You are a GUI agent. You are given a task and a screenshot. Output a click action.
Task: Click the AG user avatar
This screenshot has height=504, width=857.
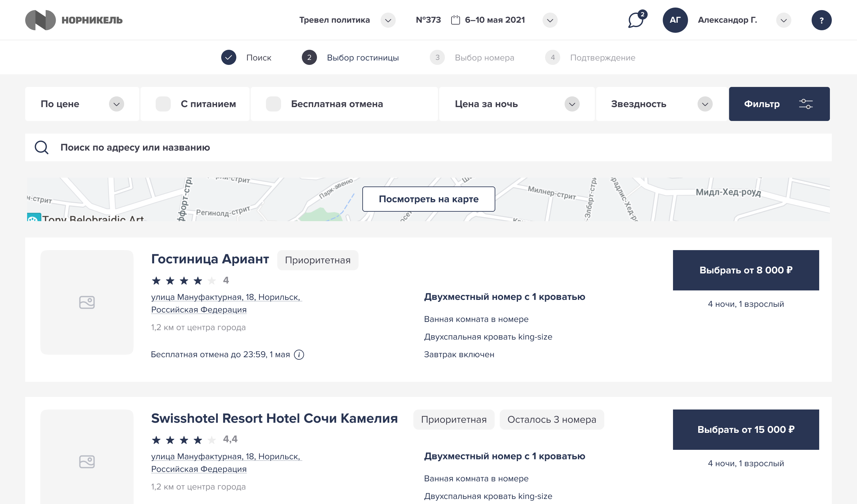(x=675, y=20)
